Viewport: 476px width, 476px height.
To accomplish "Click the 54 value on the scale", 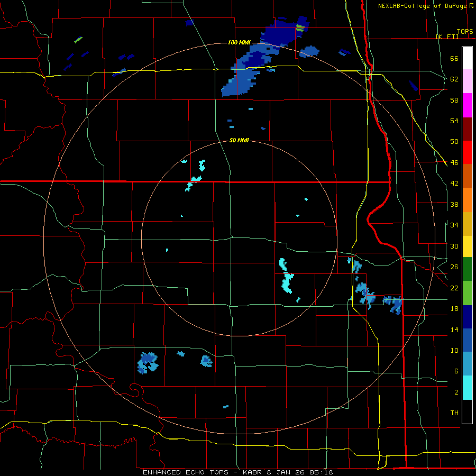I will tap(454, 121).
